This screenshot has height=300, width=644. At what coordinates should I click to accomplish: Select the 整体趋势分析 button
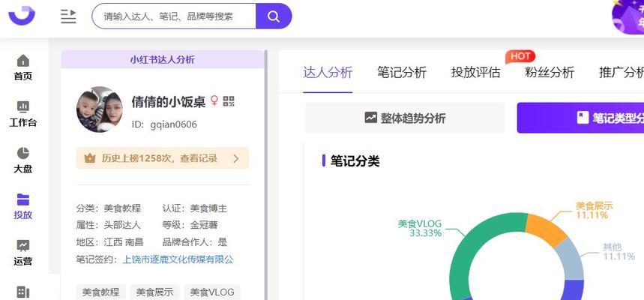coord(405,118)
